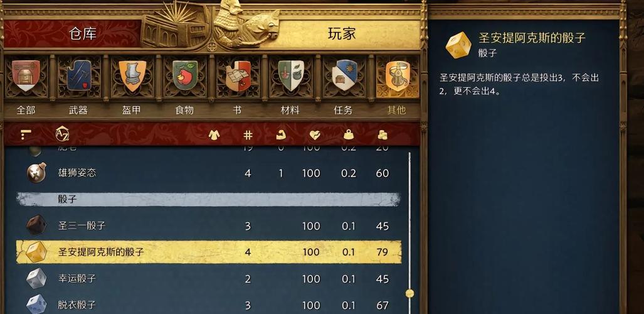Sort items alphabetically with AZ icon
644x314 pixels.
point(62,134)
